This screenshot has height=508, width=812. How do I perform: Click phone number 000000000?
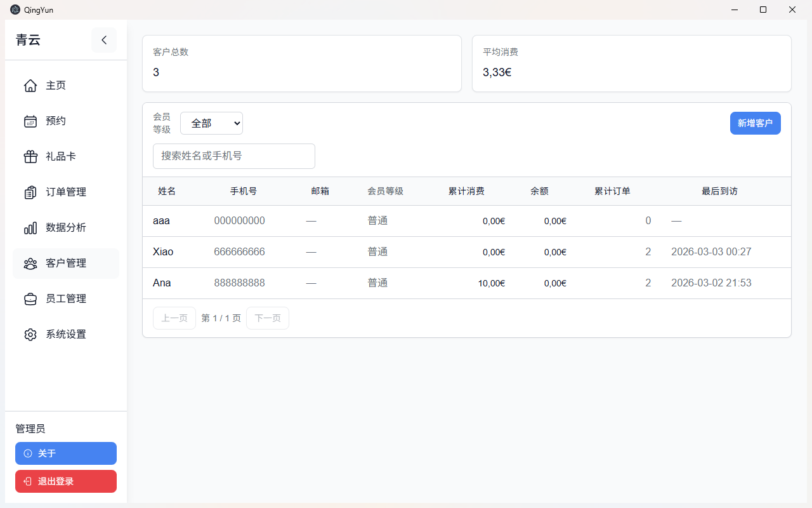click(x=239, y=221)
